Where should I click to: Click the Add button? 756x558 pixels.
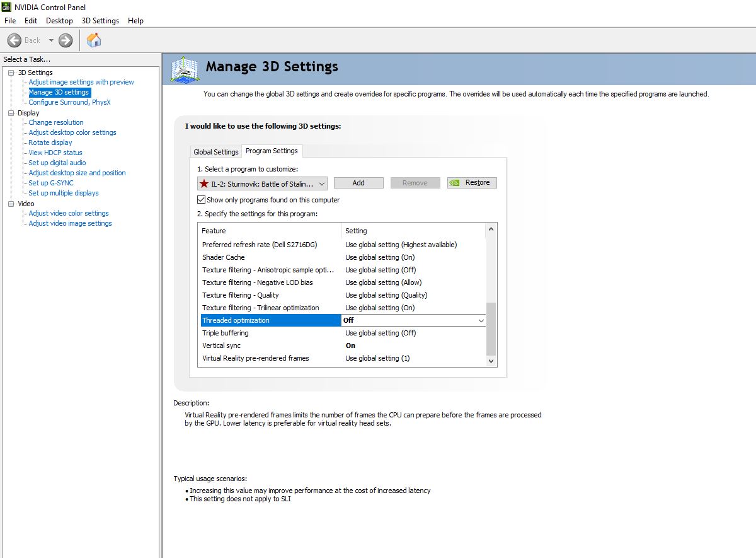tap(358, 183)
